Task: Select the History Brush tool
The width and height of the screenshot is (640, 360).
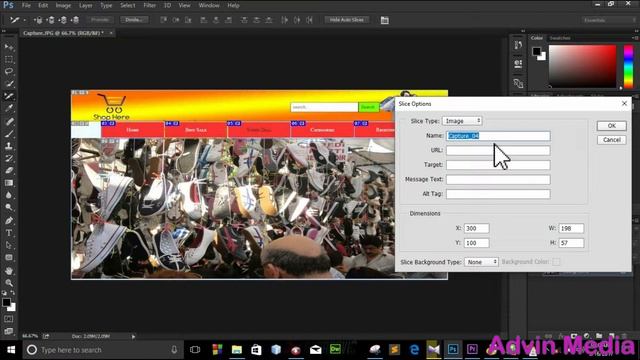Action: pos(9,158)
